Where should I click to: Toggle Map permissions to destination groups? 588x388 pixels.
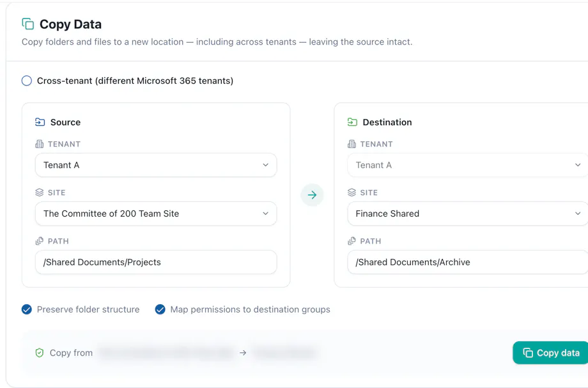(160, 309)
